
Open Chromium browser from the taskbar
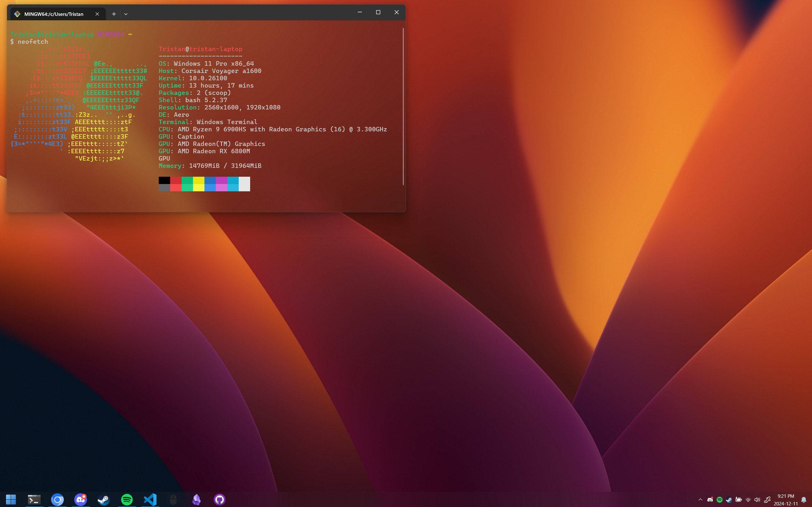(57, 500)
